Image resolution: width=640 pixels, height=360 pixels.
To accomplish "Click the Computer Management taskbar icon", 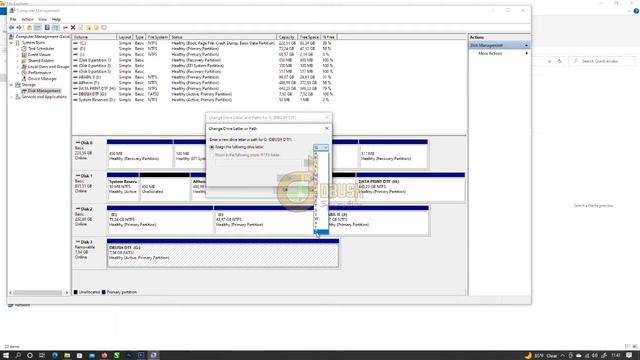I will (153, 356).
